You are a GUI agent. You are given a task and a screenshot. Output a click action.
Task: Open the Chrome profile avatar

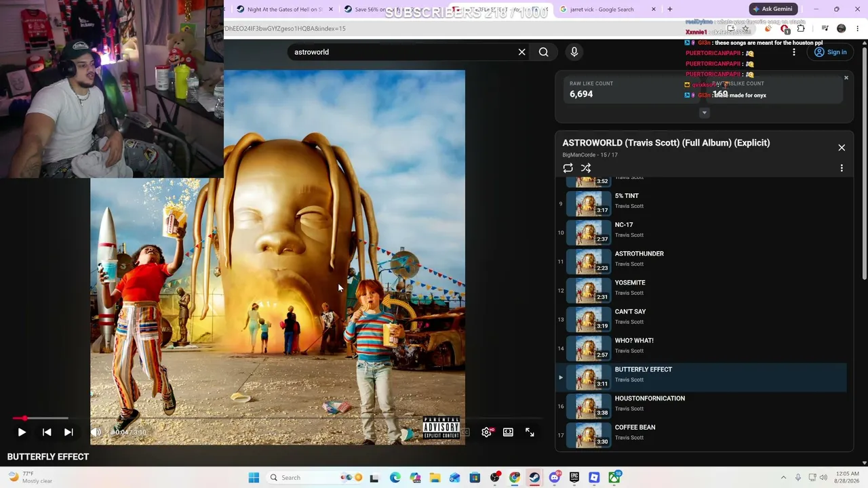pyautogui.click(x=842, y=28)
